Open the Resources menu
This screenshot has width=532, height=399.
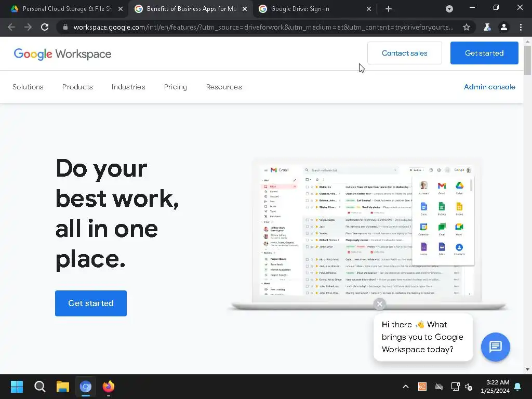pyautogui.click(x=224, y=87)
